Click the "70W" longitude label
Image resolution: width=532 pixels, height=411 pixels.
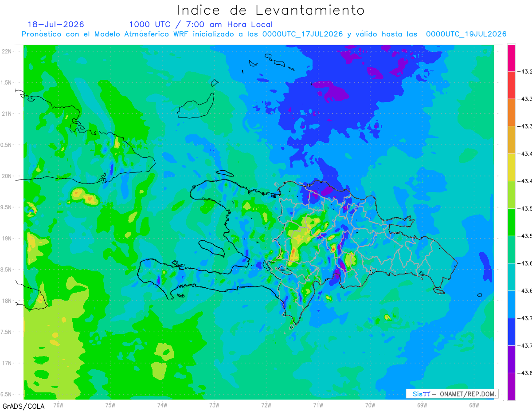pyautogui.click(x=370, y=405)
